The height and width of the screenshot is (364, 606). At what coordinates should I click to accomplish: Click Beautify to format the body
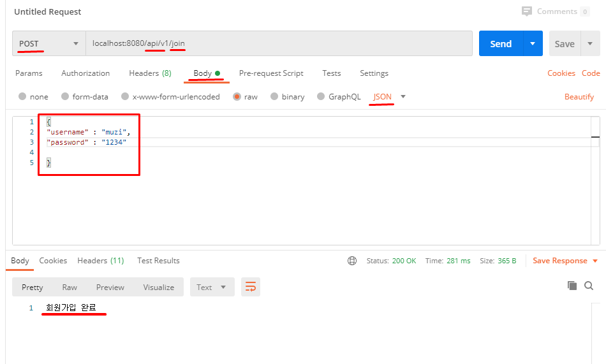click(579, 97)
